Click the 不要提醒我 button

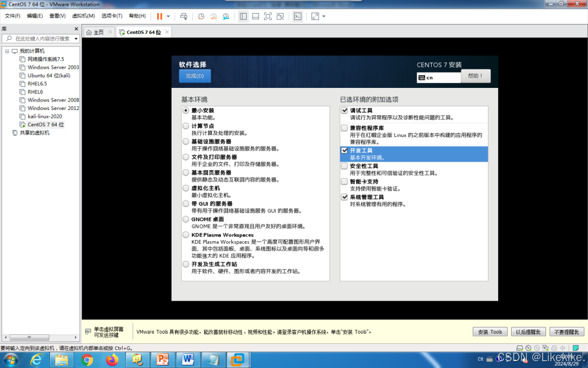click(566, 332)
